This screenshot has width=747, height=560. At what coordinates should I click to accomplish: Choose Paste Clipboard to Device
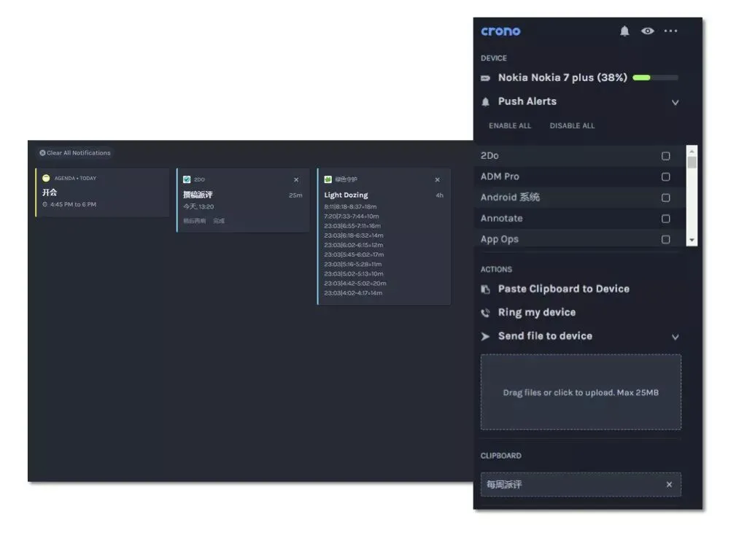tap(564, 289)
